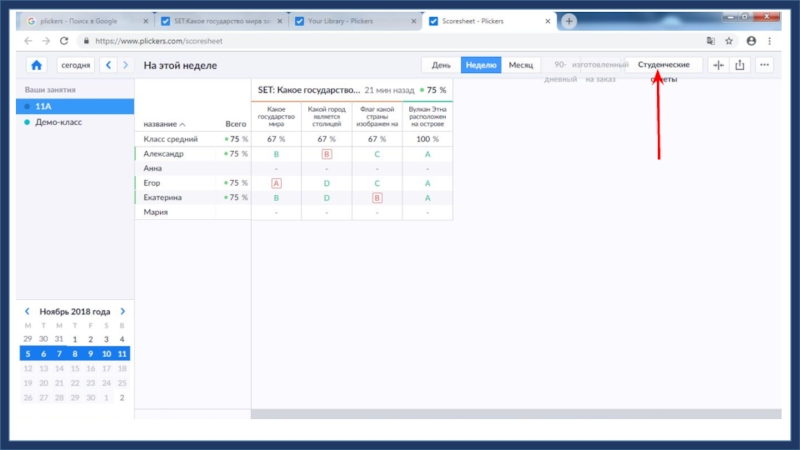Viewport: 800px width, 450px height.
Task: Go to previous week with left arrow
Action: (109, 65)
